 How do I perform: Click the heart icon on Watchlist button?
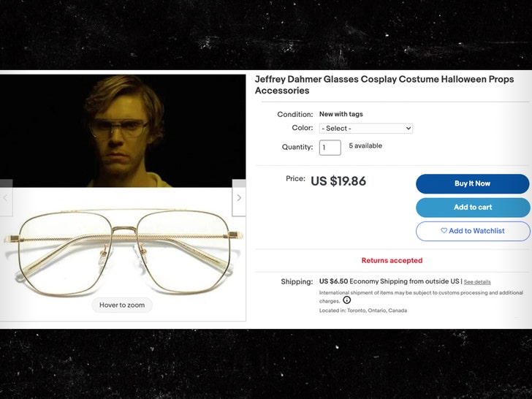pyautogui.click(x=444, y=231)
